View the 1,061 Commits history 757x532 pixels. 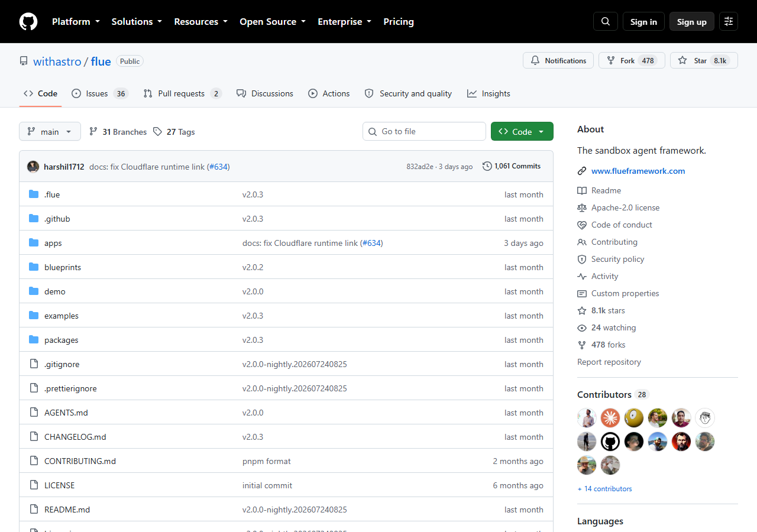click(512, 166)
